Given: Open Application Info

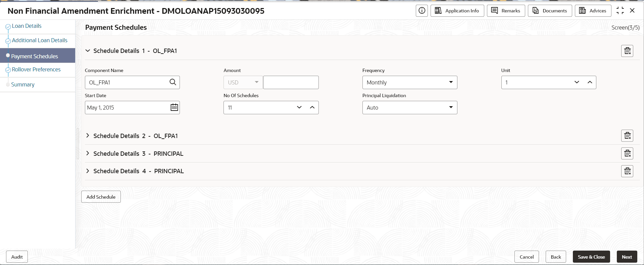Looking at the screenshot, I should tap(457, 11).
